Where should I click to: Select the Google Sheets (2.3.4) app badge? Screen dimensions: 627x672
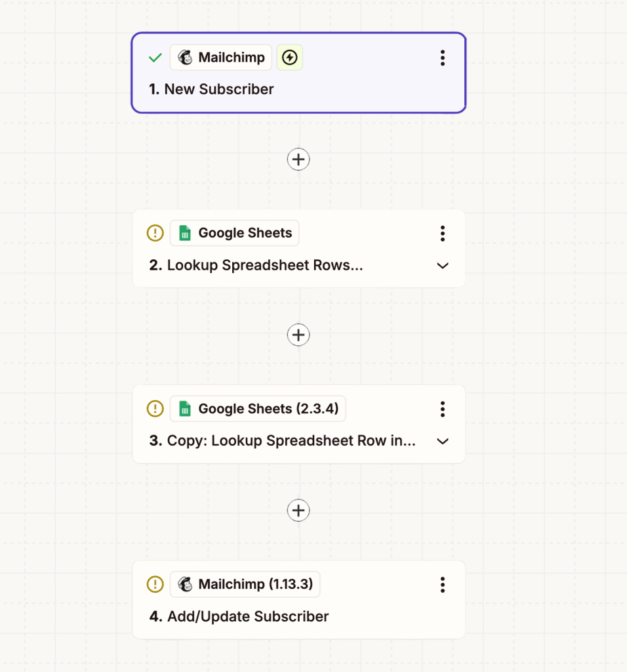click(258, 408)
